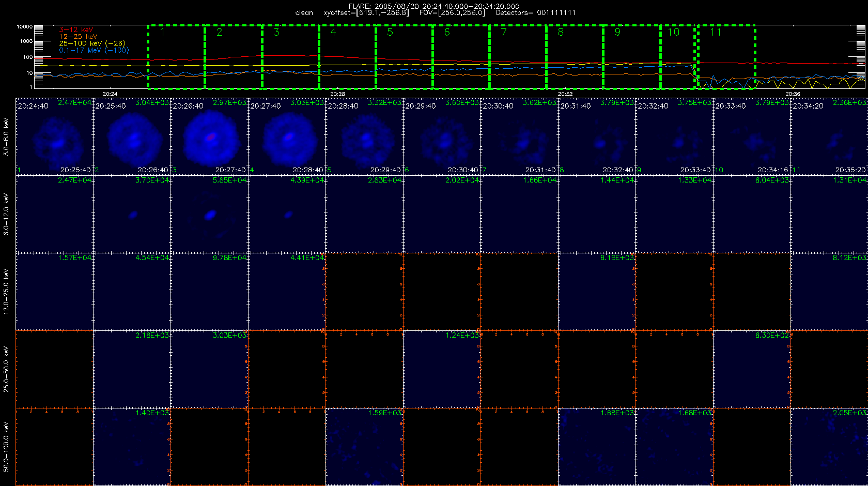The width and height of the screenshot is (868, 486).
Task: Open the 3.0-6.0 keV image with peak 3.32E+03
Action: point(365,137)
